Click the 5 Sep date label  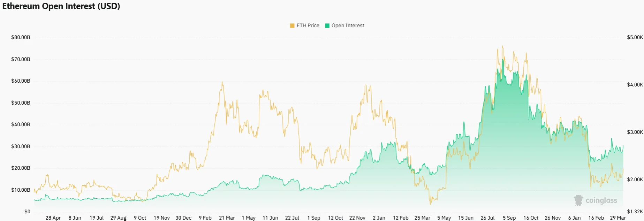coord(509,218)
